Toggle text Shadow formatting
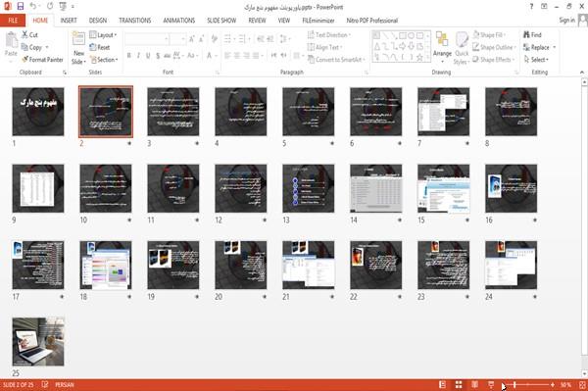Screen dimensions: 588x391 click(x=158, y=56)
